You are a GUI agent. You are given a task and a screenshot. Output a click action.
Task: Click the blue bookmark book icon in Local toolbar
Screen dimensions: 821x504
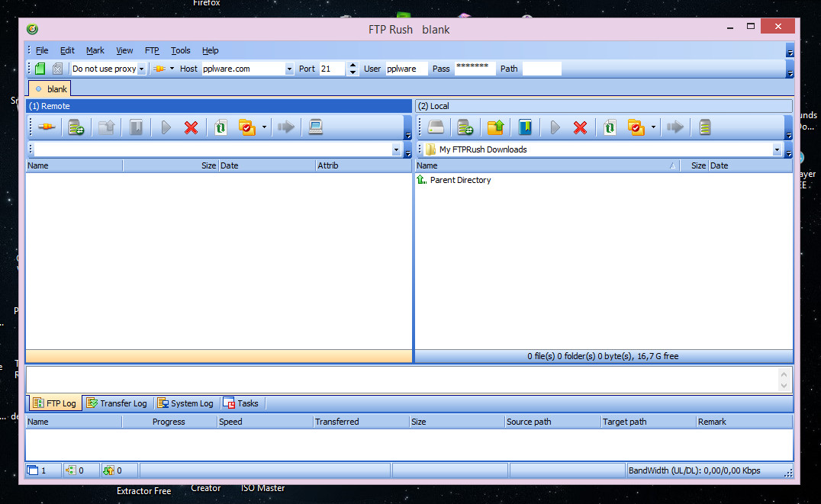(525, 127)
